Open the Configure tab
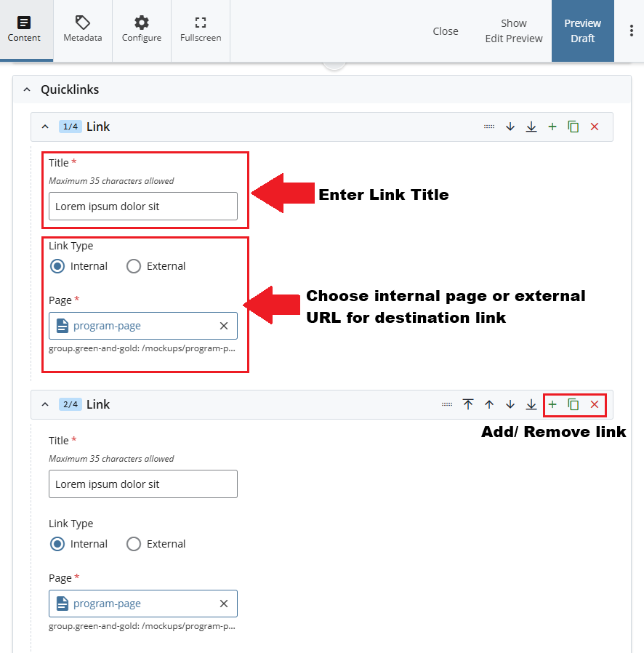This screenshot has height=653, width=644. pyautogui.click(x=142, y=30)
